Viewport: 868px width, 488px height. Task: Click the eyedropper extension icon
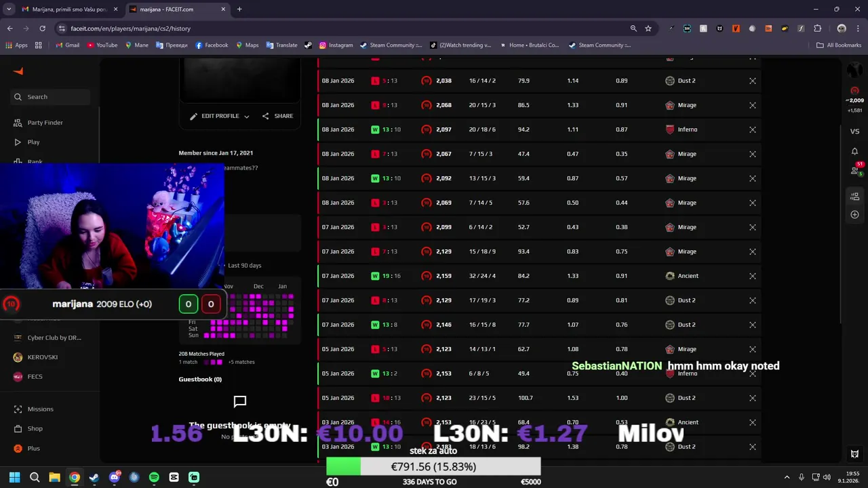671,28
